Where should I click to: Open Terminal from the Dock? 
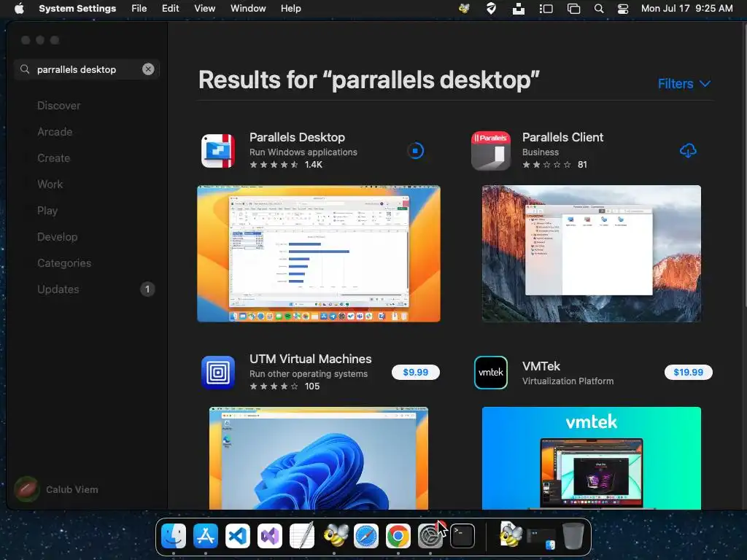(x=462, y=536)
